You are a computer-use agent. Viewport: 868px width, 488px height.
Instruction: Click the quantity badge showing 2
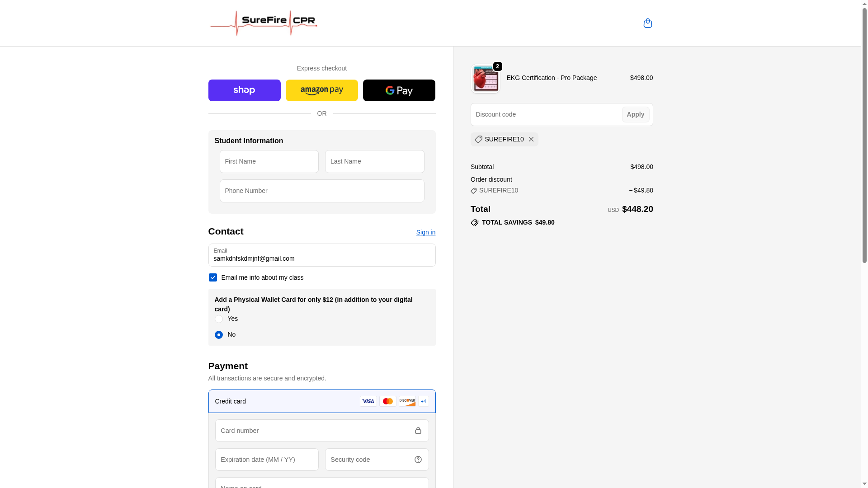[497, 66]
